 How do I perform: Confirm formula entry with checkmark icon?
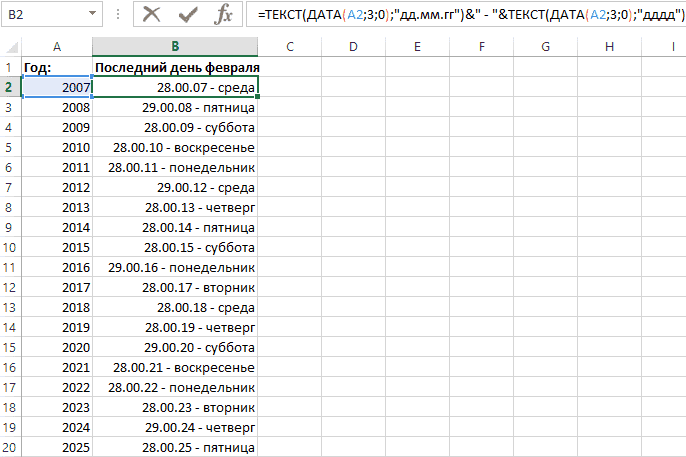tap(188, 14)
